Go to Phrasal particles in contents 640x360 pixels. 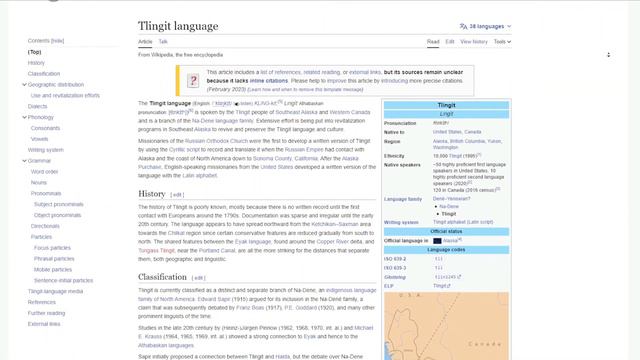54,259
